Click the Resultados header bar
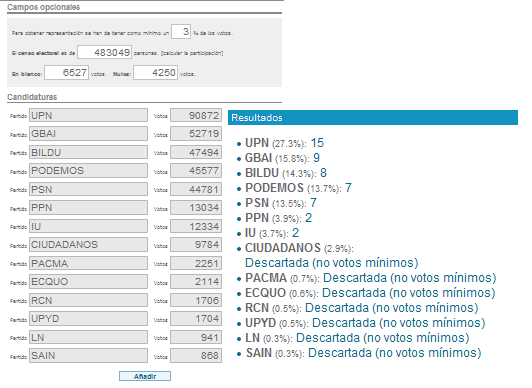 [x=373, y=117]
